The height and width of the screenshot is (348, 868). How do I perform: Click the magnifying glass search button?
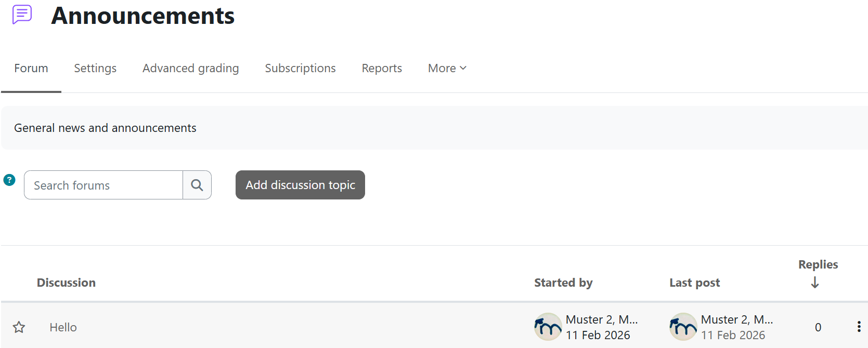coord(197,185)
